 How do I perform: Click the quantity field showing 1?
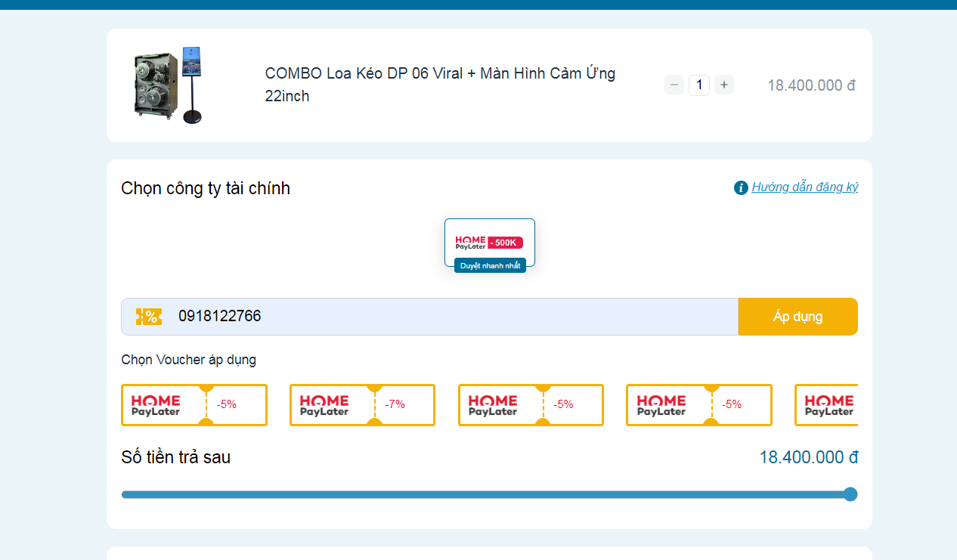[699, 85]
